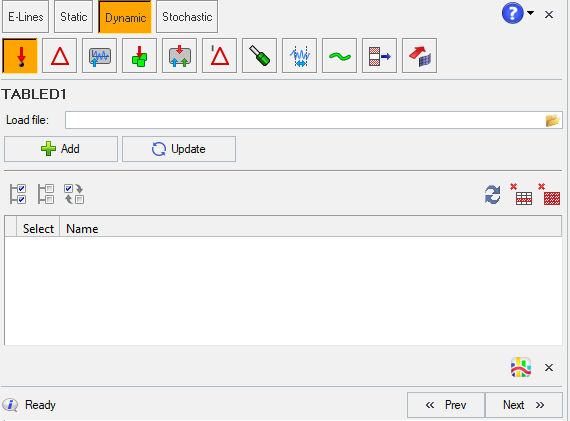Expand the help dropdown arrow
570x421 pixels.
click(530, 13)
